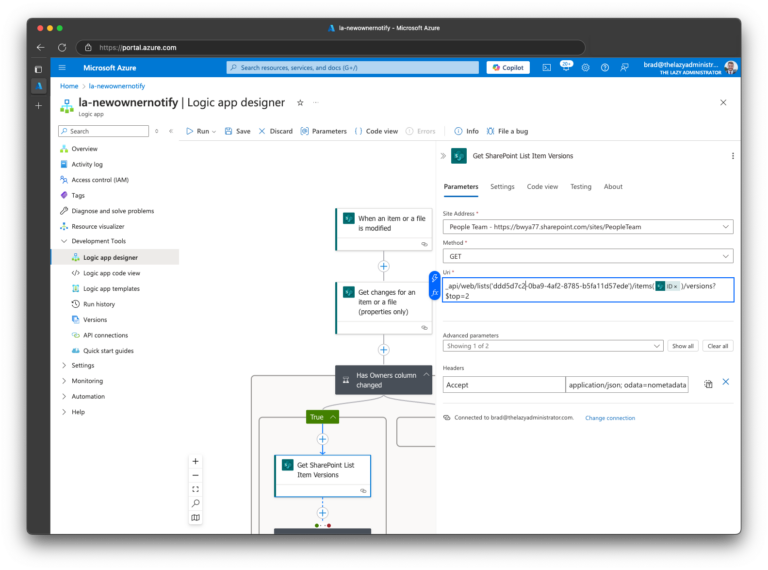Select the Parameters tab in panel
The height and width of the screenshot is (570, 768).
pos(461,187)
